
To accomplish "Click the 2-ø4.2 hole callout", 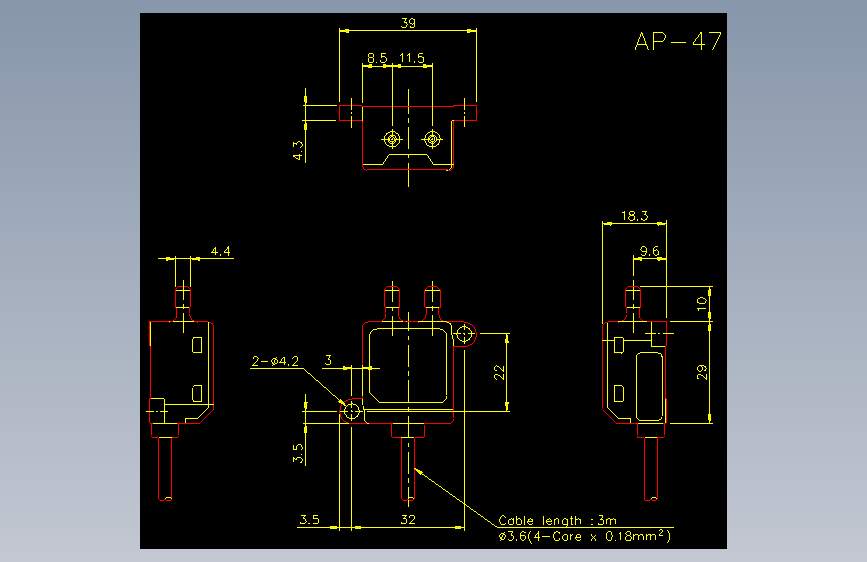I will tap(275, 361).
